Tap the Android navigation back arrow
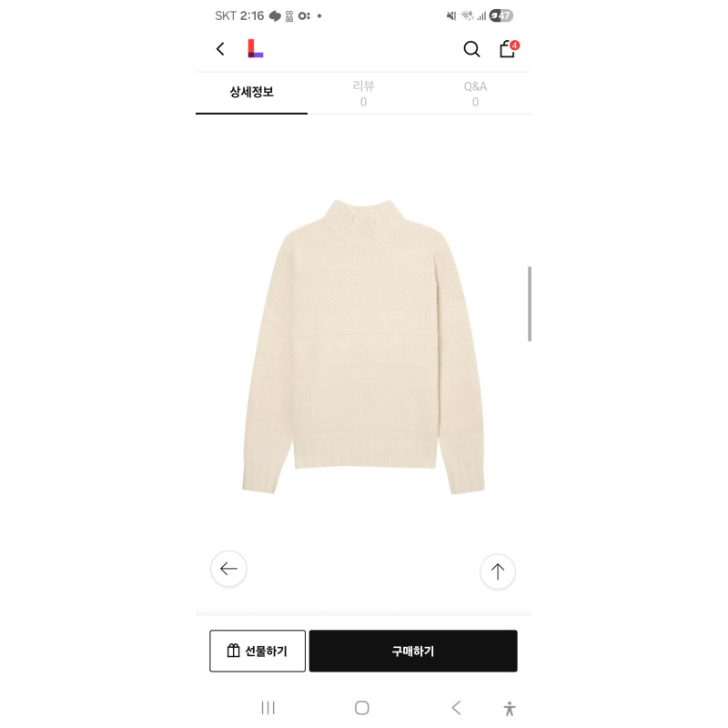Screen dimensions: 728x728 click(x=457, y=708)
